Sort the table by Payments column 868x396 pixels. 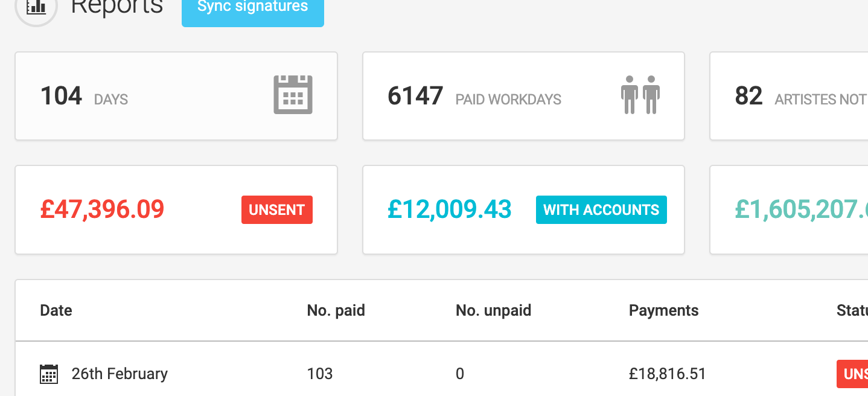663,310
